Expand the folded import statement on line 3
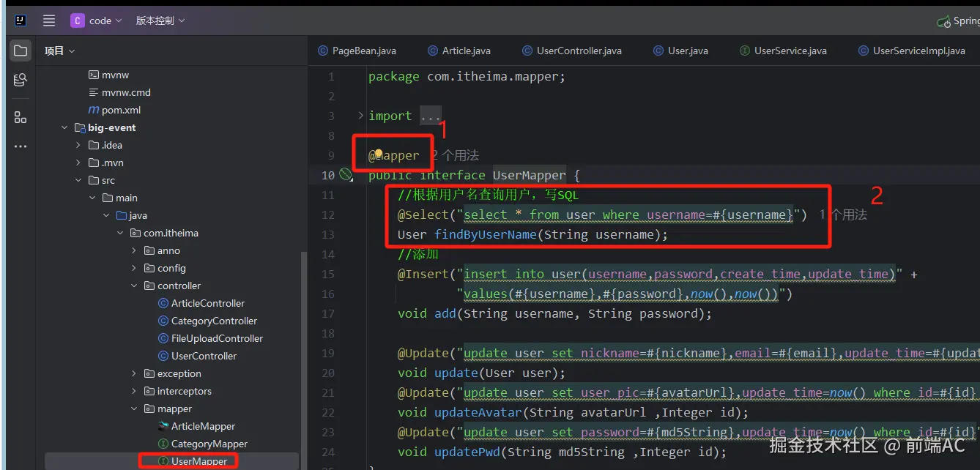The height and width of the screenshot is (470, 980). pyautogui.click(x=360, y=116)
